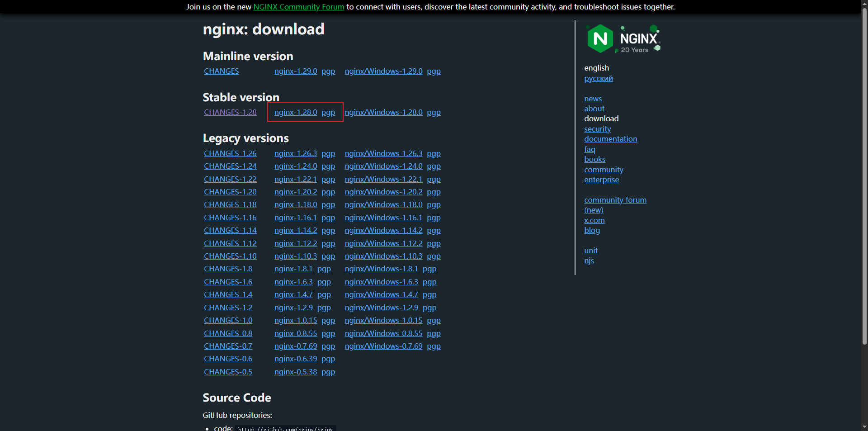Viewport: 868px width, 431px height.
Task: Switch language to русский
Action: tap(599, 78)
